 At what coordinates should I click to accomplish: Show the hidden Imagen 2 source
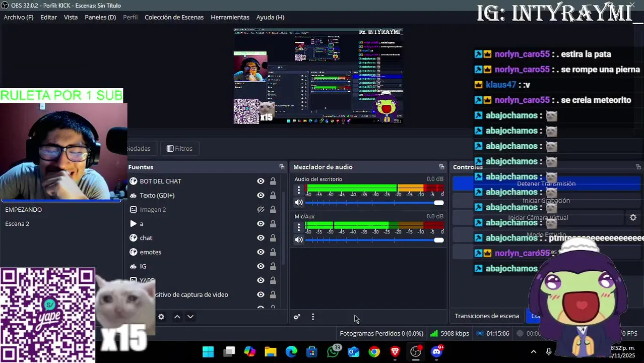[261, 209]
